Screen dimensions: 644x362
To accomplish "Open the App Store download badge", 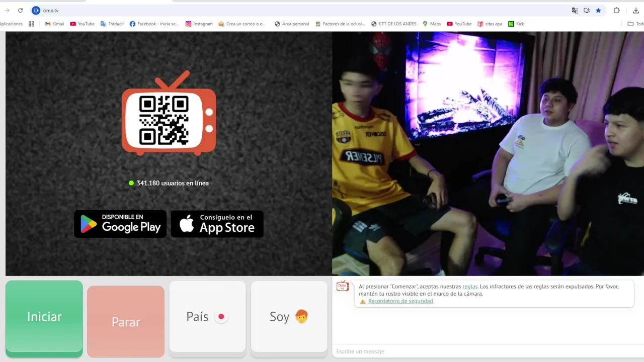I will coord(217,224).
